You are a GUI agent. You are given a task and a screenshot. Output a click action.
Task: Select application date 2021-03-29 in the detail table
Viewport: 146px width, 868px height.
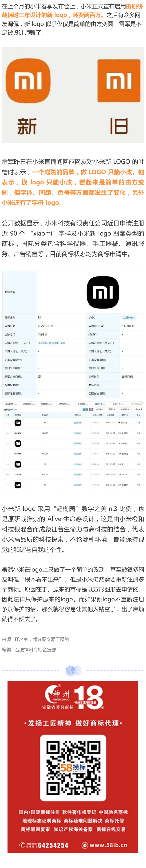(x=45, y=326)
